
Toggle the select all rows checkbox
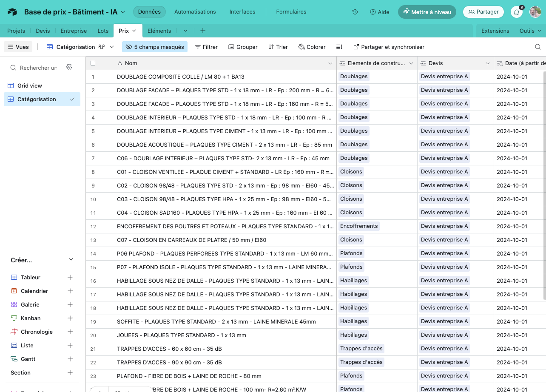tap(93, 63)
